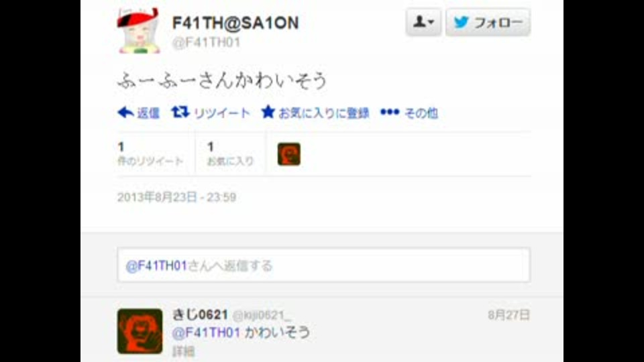Click the きじ0621 username link
This screenshot has height=362, width=644.
point(200,315)
